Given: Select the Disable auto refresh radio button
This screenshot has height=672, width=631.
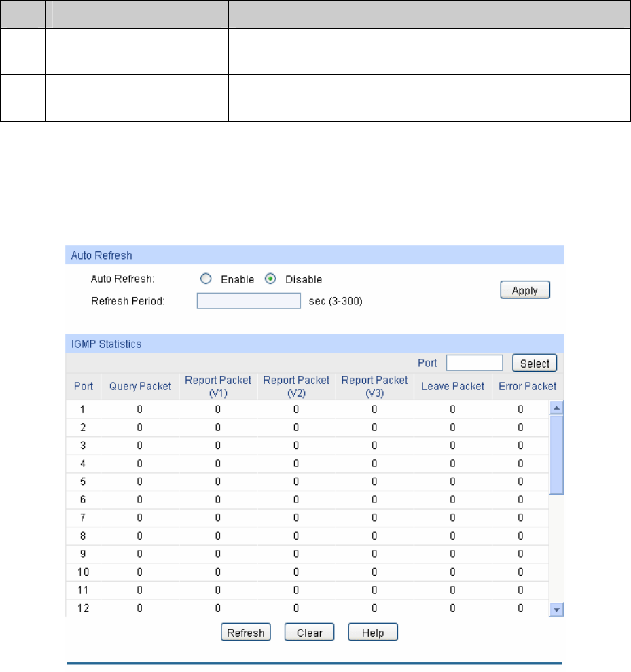Looking at the screenshot, I should click(x=270, y=279).
